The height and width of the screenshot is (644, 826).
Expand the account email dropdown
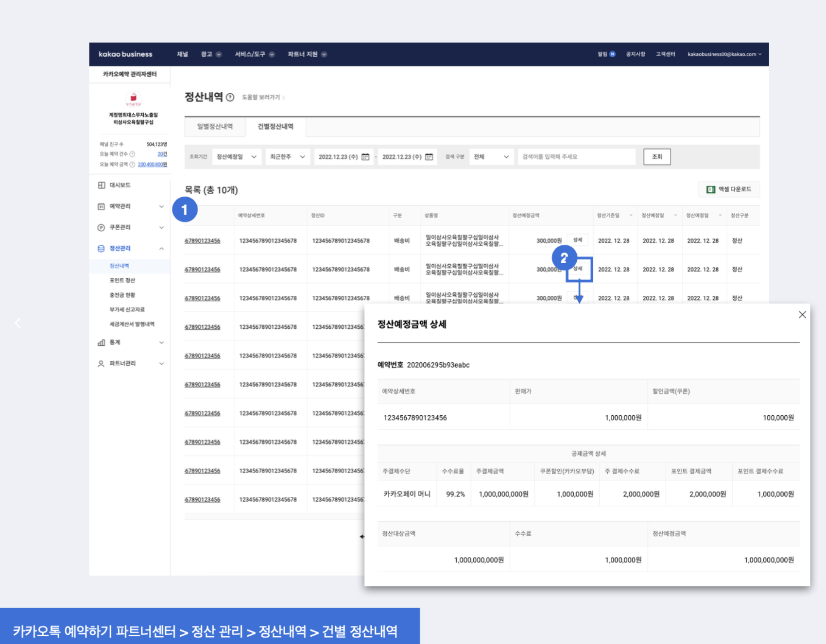(724, 54)
